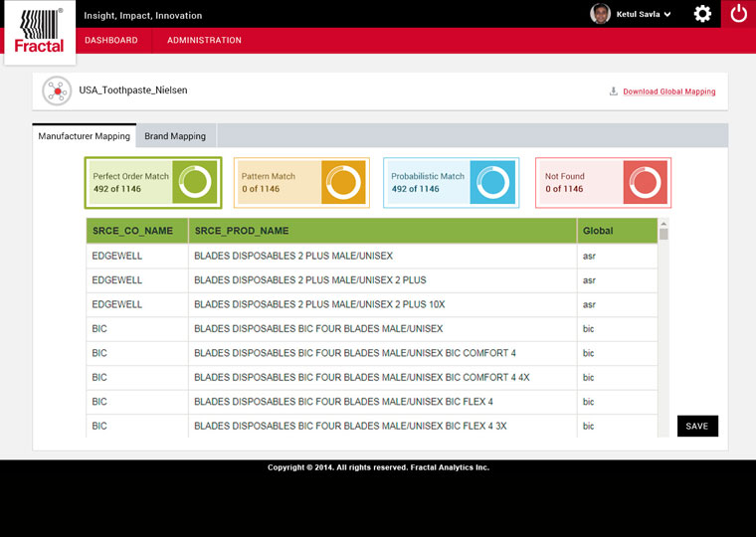Select the BIC FLEX 4 product cell
Viewport: 756px width, 537px height.
click(383, 402)
